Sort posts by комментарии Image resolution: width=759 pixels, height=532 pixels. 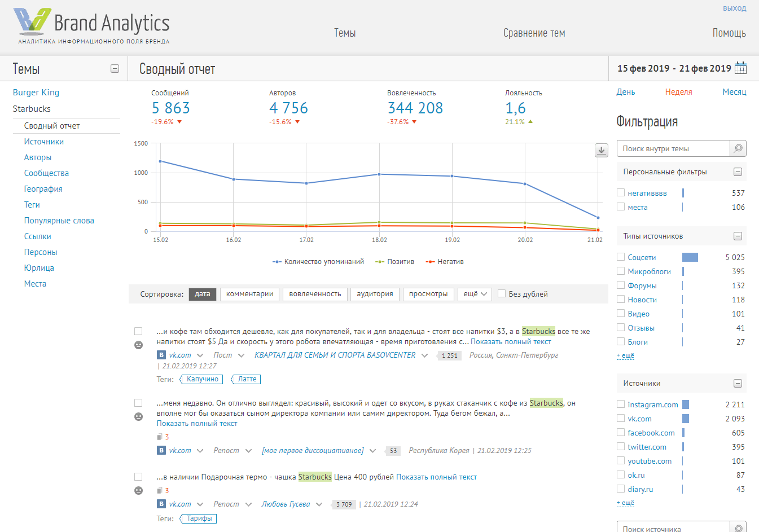pyautogui.click(x=249, y=294)
